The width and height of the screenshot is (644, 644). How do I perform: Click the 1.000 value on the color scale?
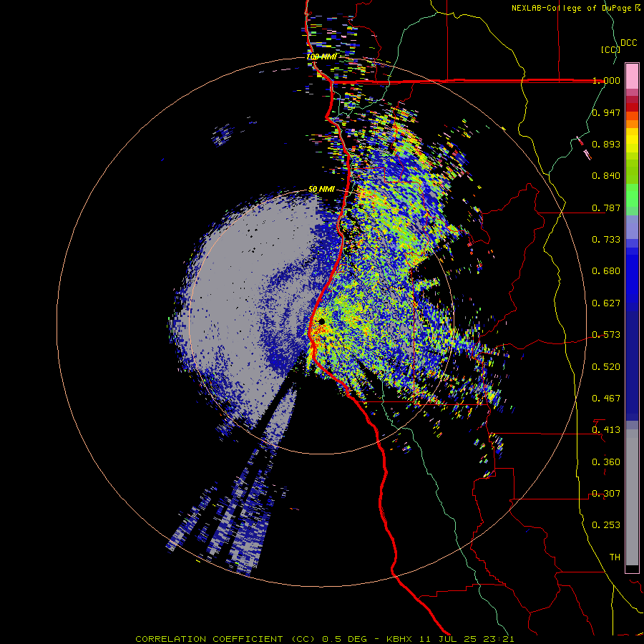coord(606,80)
